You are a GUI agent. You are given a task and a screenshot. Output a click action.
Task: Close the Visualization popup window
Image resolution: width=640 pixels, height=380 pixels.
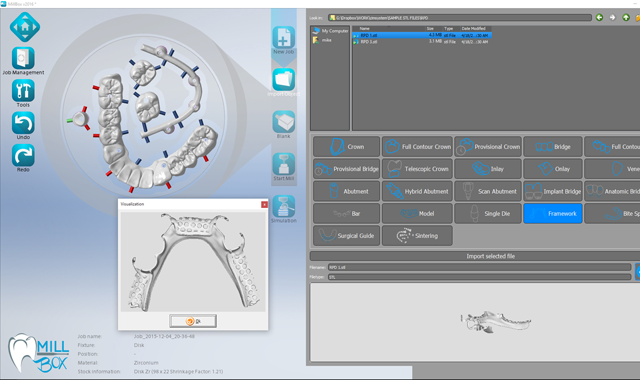click(x=264, y=204)
